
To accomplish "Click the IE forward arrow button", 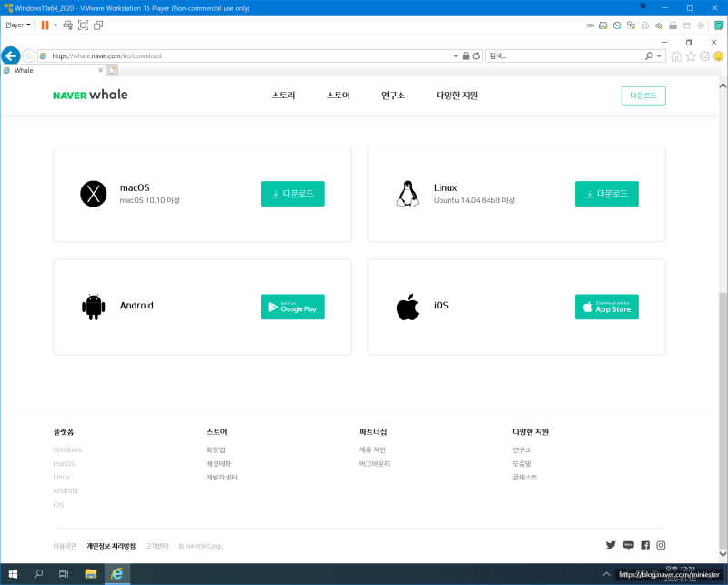I will 28,56.
